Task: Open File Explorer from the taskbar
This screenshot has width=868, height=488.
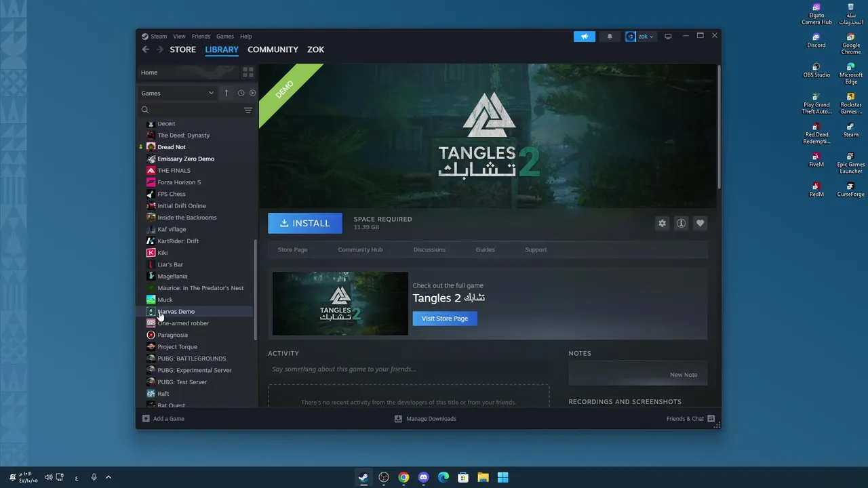Action: [483, 477]
